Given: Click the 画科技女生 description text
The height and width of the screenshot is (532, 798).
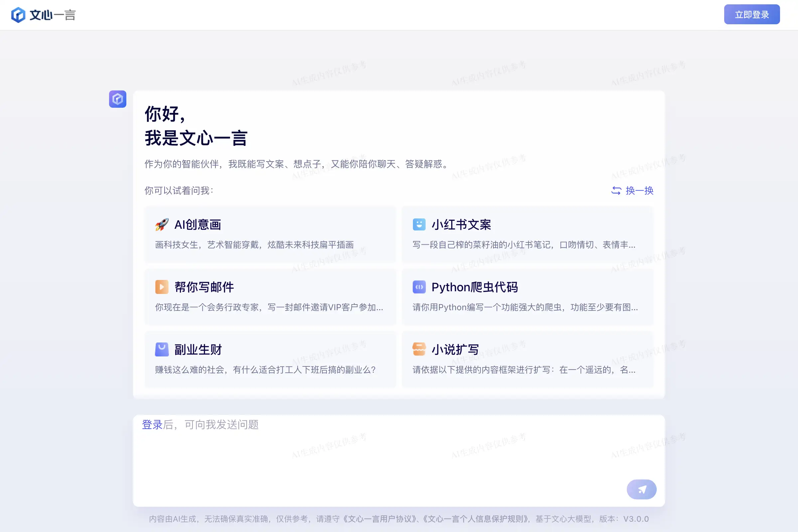Looking at the screenshot, I should pos(254,245).
